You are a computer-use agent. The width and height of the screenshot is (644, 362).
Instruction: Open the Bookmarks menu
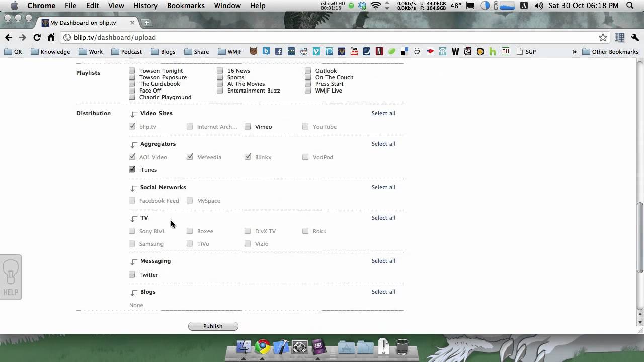click(186, 6)
